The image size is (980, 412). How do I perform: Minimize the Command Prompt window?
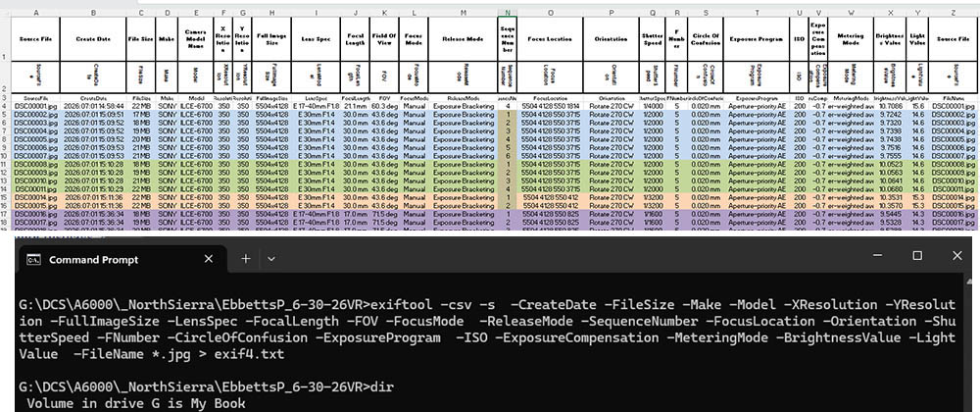(x=877, y=256)
